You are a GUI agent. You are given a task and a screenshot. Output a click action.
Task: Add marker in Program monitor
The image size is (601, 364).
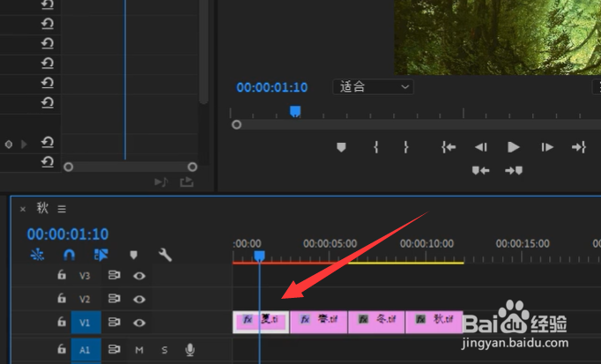341,147
